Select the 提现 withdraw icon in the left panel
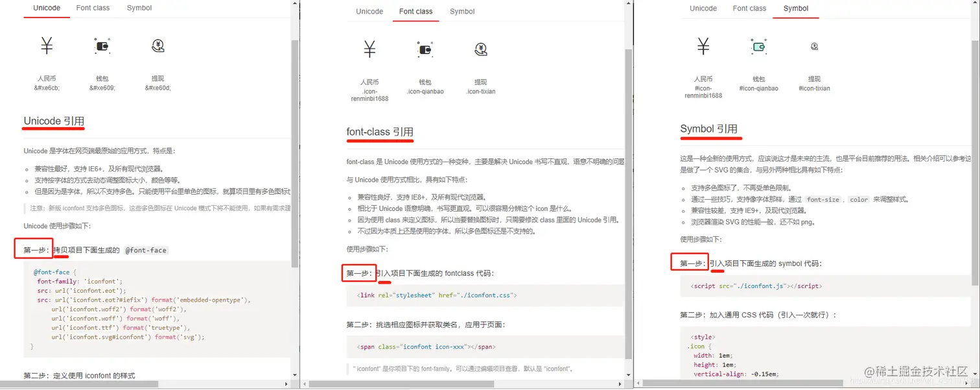The width and height of the screenshot is (980, 390). pos(157,45)
